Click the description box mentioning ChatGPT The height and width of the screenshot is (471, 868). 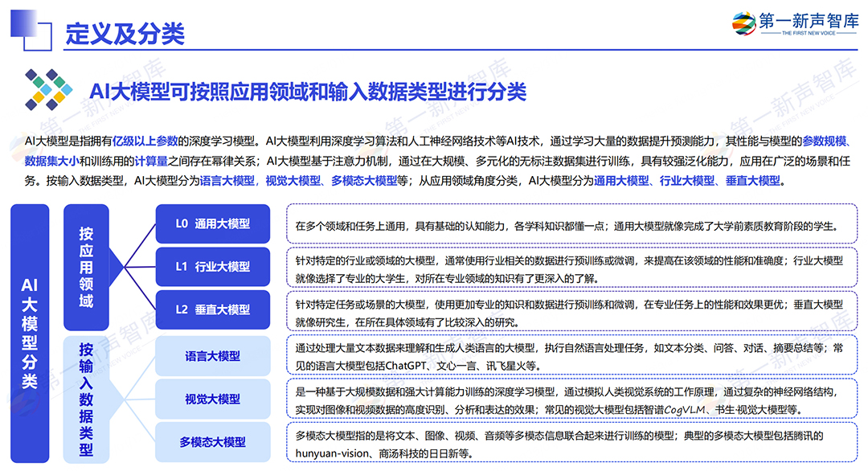pos(572,356)
